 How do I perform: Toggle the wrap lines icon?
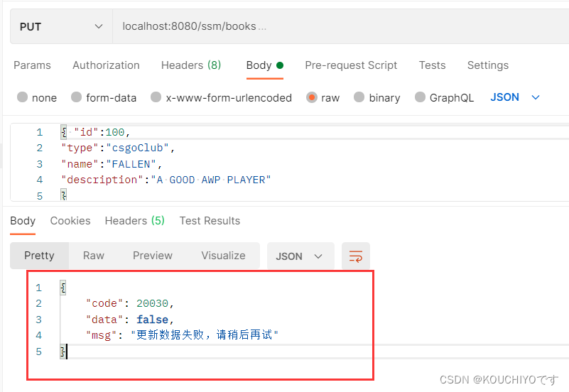356,256
